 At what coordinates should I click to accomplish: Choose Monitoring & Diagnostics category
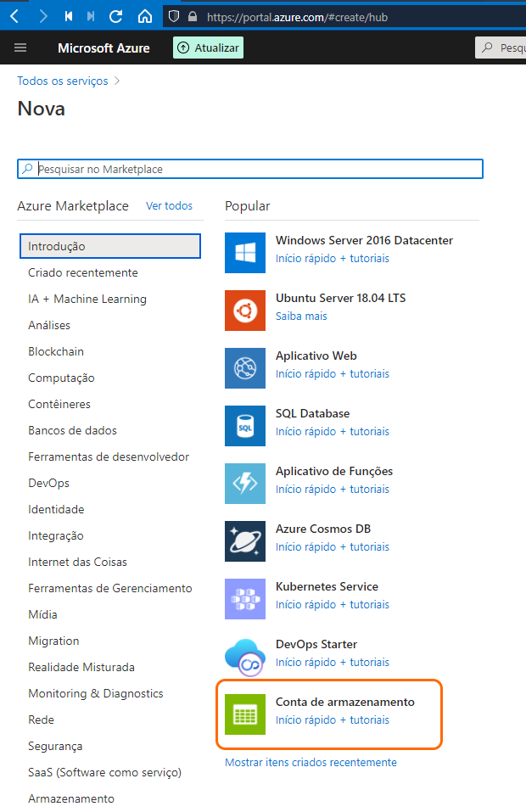96,694
